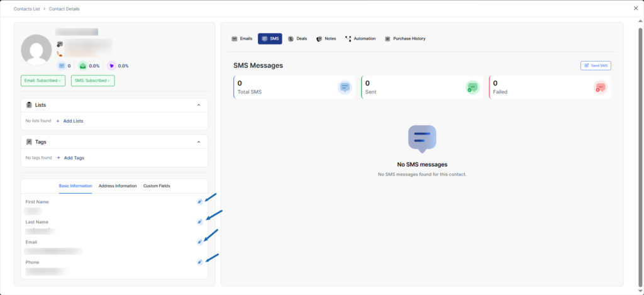Click the Total SMS chat icon
Viewport: 644px width, 295px height.
tap(344, 87)
